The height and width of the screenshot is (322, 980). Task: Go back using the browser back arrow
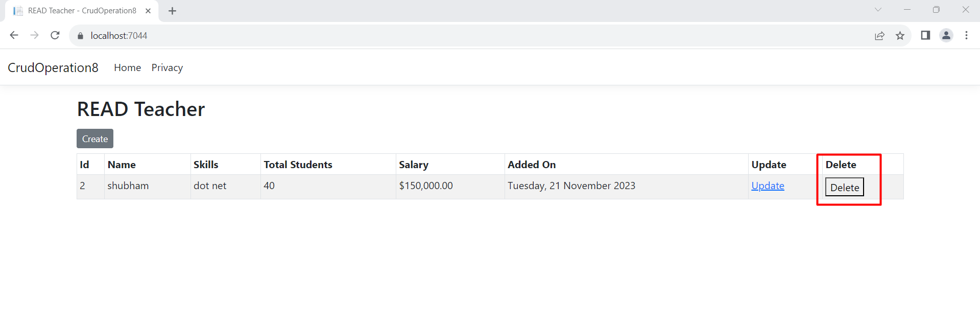(x=14, y=35)
